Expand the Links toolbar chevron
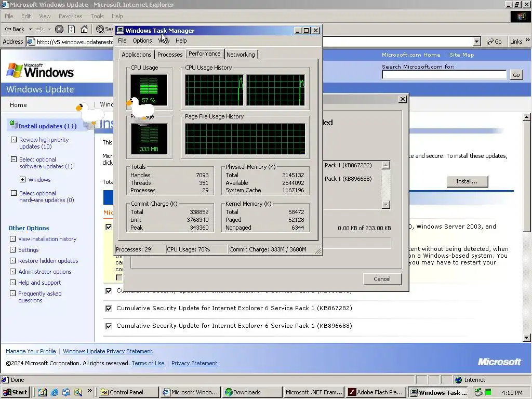532x399 pixels. [528, 41]
